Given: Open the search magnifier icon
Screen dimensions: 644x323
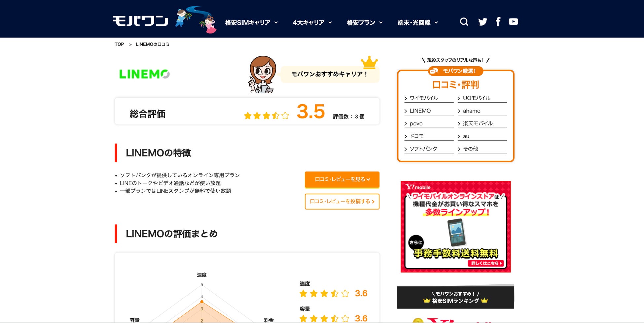Looking at the screenshot, I should (x=464, y=22).
